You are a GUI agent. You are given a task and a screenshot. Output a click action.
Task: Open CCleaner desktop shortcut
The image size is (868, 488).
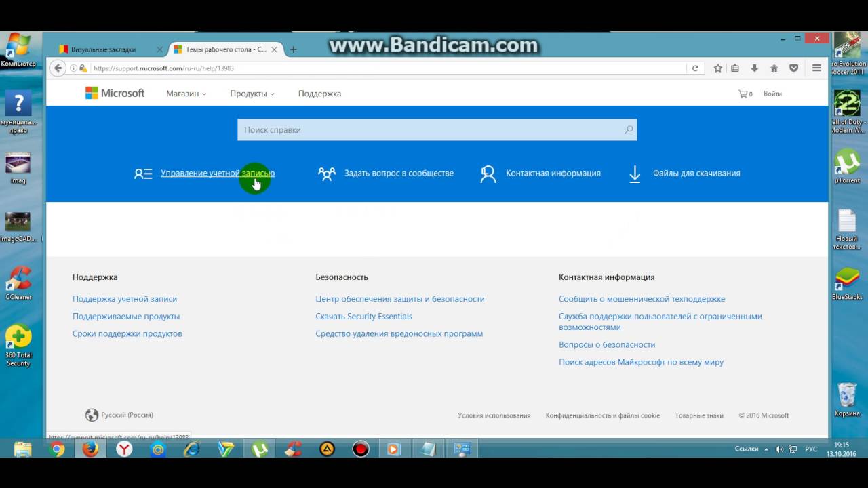point(18,283)
